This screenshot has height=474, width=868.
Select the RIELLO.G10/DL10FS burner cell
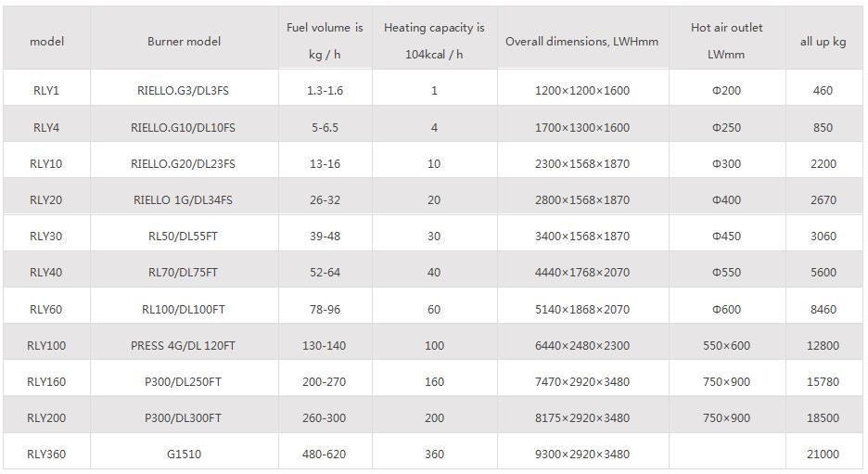pyautogui.click(x=183, y=128)
